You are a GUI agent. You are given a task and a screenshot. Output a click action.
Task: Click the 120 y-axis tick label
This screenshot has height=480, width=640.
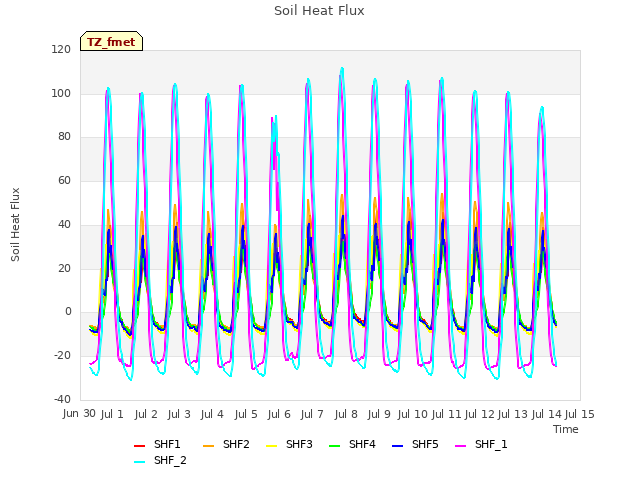click(x=61, y=50)
